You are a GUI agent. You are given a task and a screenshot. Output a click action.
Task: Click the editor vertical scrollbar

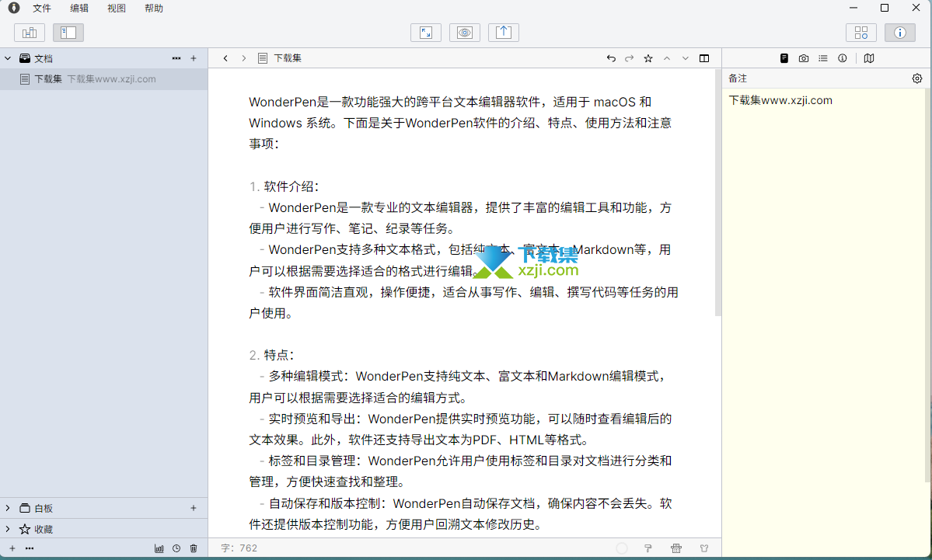717,193
